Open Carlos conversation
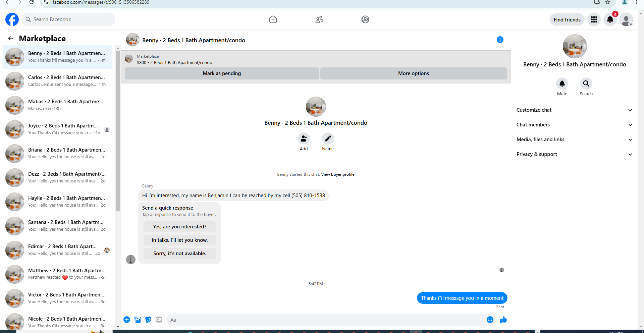This screenshot has width=644, height=333. click(x=58, y=81)
